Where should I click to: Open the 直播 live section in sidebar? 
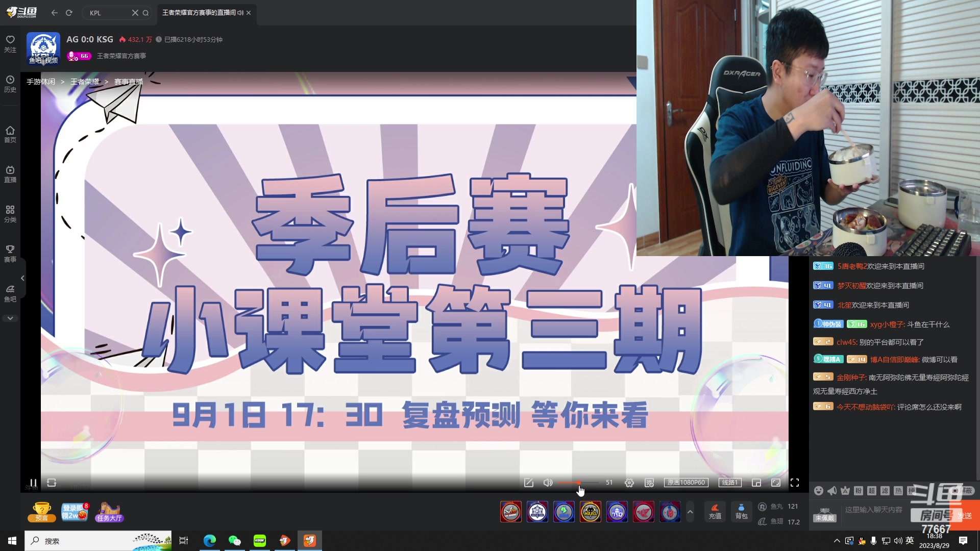tap(10, 174)
